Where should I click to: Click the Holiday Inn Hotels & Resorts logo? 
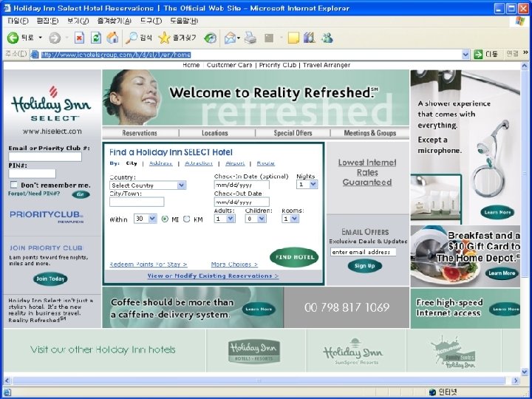[254, 351]
